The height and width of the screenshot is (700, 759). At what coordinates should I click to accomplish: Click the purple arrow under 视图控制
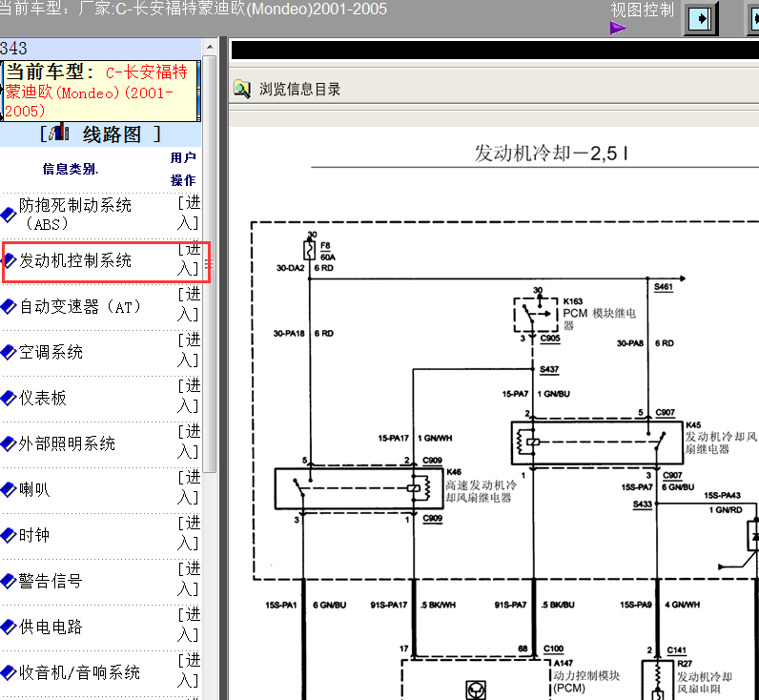(618, 28)
